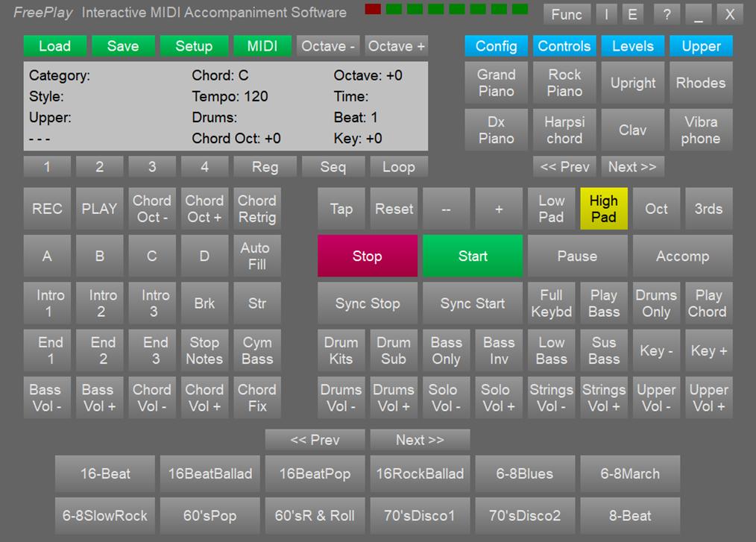Load a style with Load button
The image size is (756, 542).
point(54,46)
